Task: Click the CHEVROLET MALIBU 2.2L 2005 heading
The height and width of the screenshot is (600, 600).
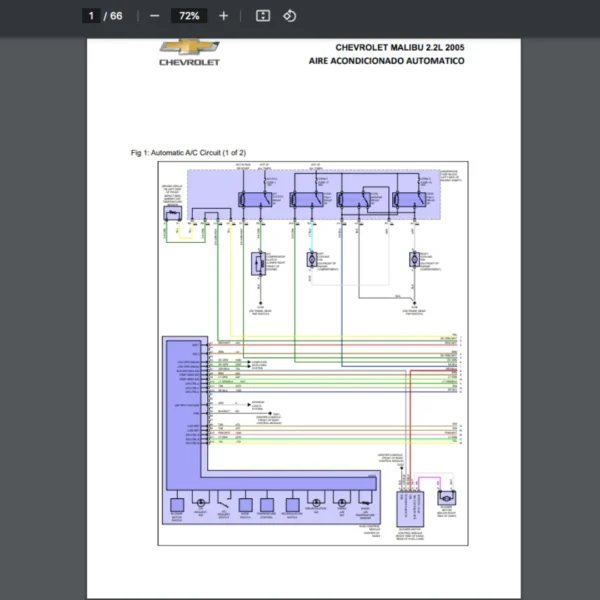Action: pos(399,47)
